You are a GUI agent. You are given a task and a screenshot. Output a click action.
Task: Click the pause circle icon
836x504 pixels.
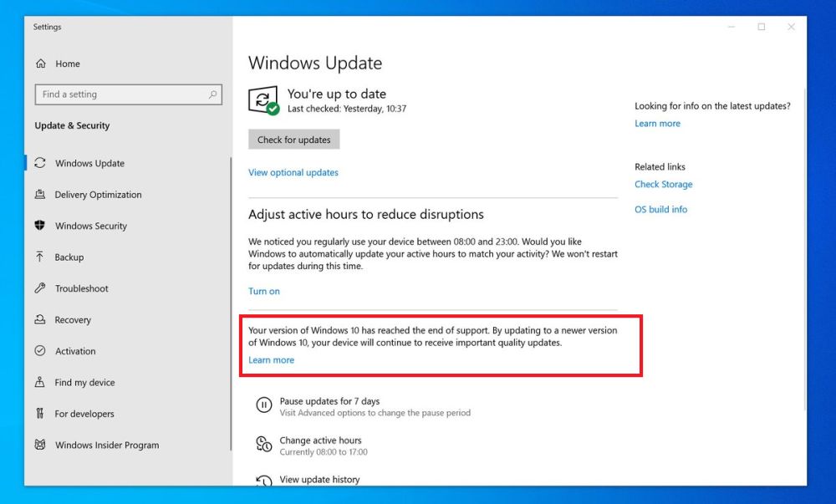(264, 405)
